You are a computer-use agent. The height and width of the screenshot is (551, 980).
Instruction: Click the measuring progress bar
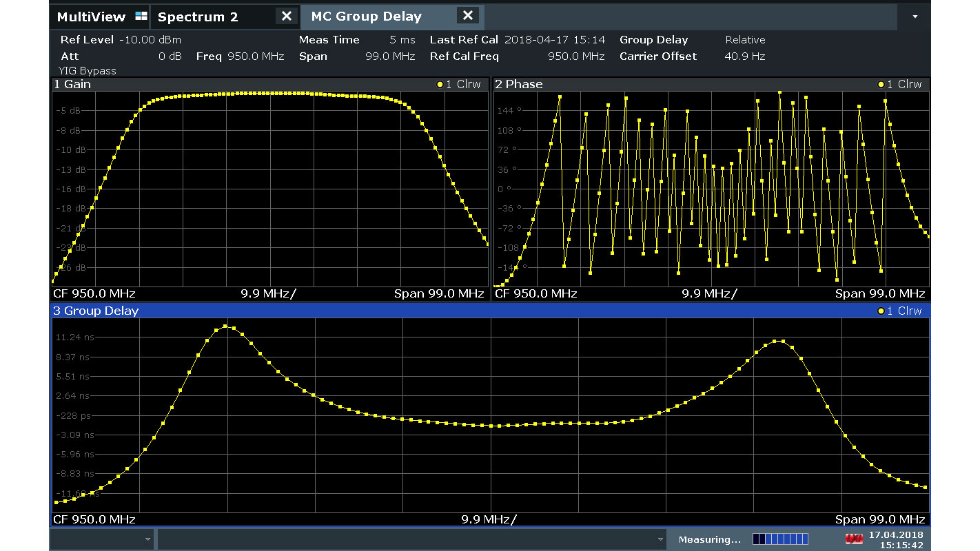pos(779,539)
